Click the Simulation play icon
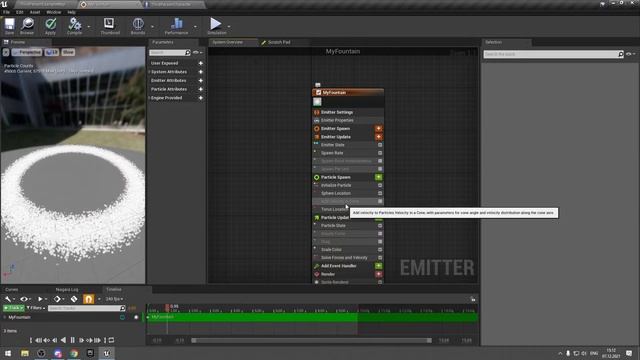This screenshot has width=640, height=360. [x=216, y=24]
